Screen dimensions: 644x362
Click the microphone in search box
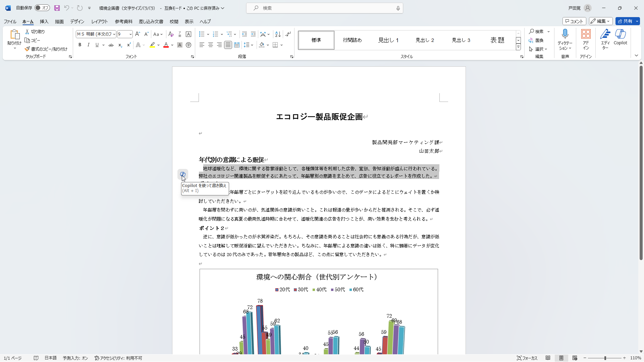coord(398,8)
